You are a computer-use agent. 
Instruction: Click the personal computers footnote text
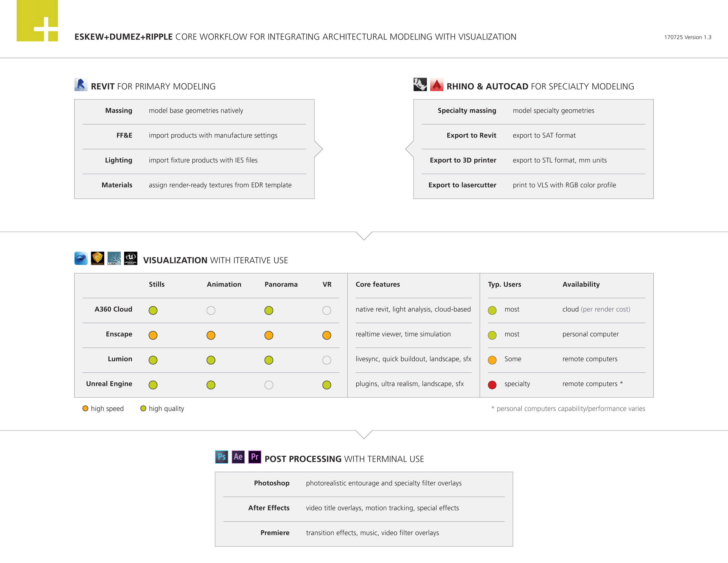[x=568, y=409]
